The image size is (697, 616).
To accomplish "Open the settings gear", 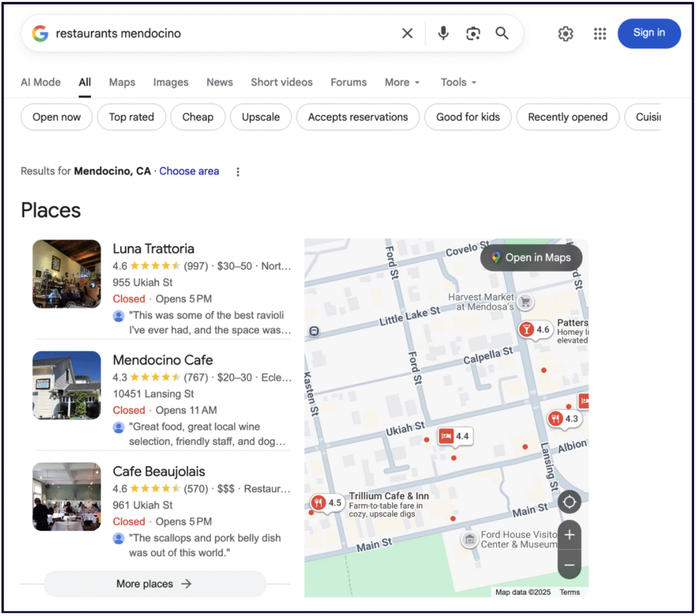I will pos(566,33).
